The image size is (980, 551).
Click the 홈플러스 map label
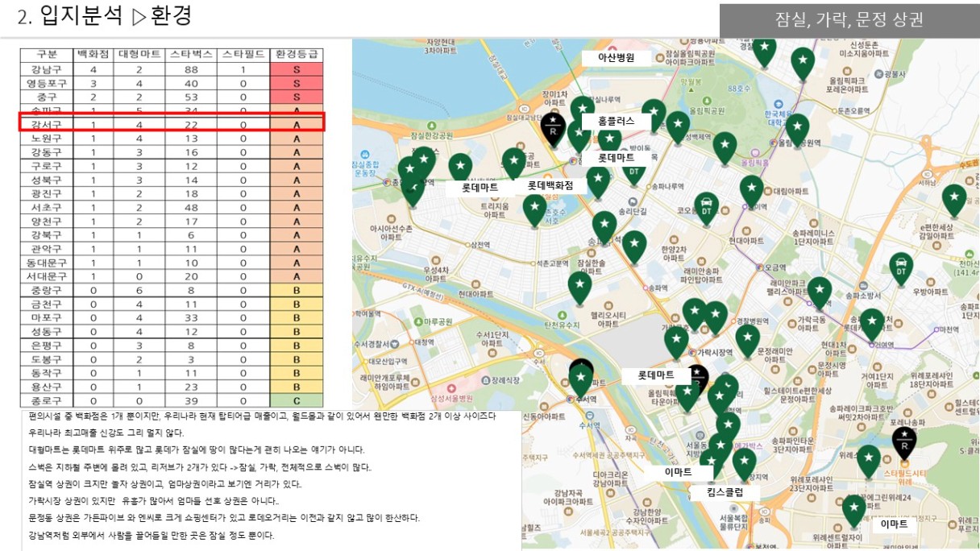pos(617,121)
